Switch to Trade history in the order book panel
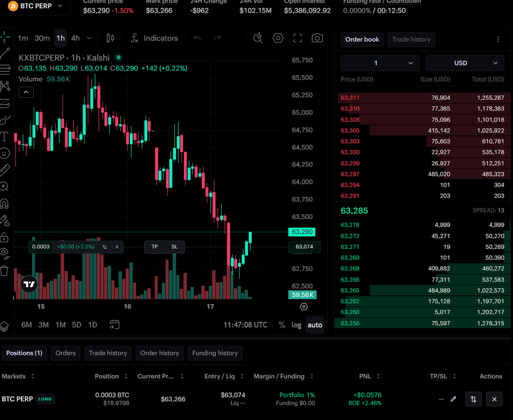The height and width of the screenshot is (420, 513). (x=411, y=39)
